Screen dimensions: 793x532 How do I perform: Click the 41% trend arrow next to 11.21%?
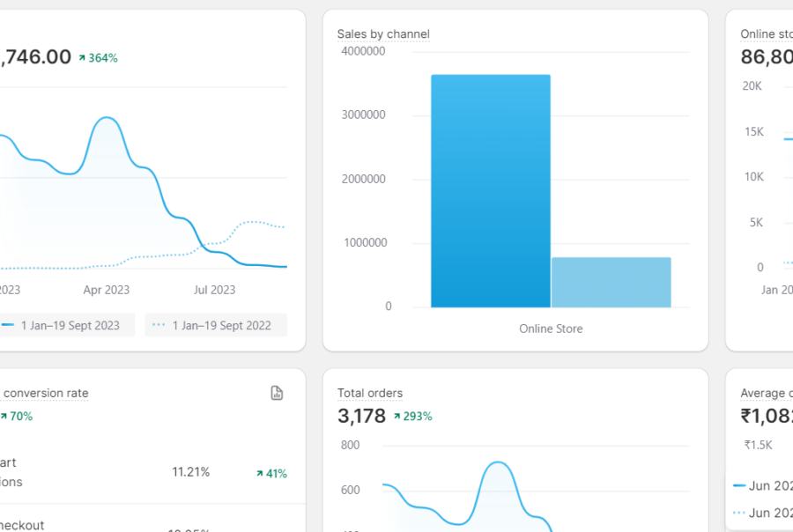pos(259,474)
